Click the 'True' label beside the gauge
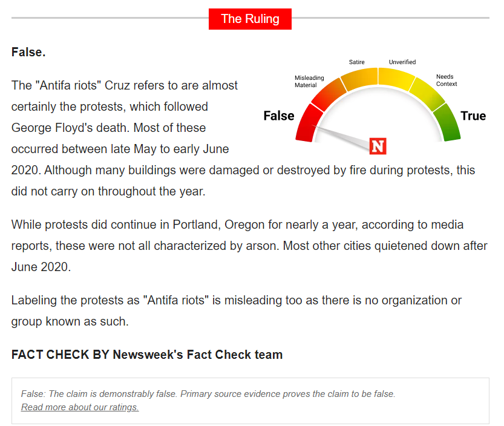The image size is (504, 426). tap(473, 116)
